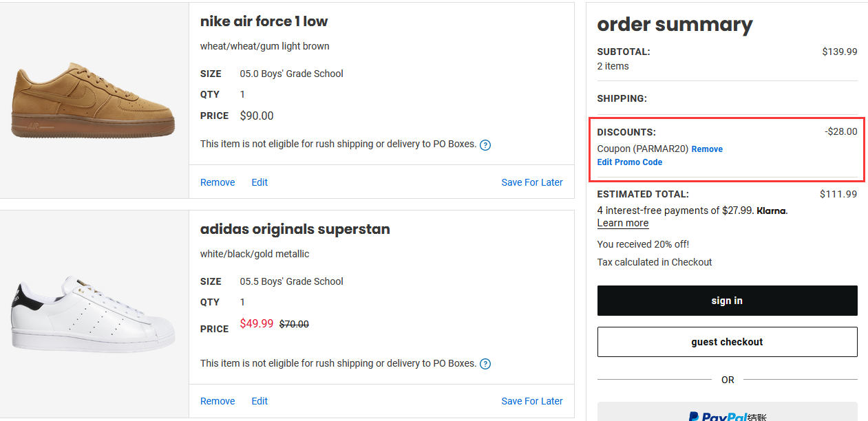This screenshot has height=421, width=868.
Task: Remove the Nike Air Force 1 from cart
Action: 218,182
